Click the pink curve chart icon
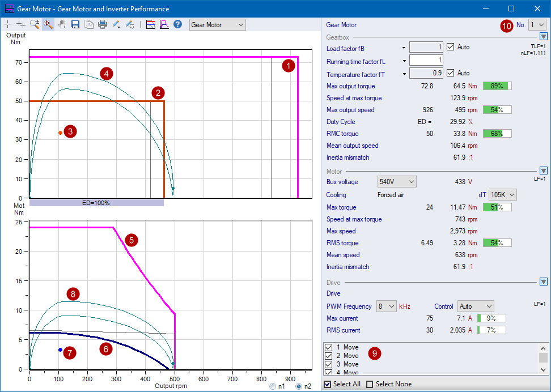The image size is (551, 392). (x=164, y=24)
